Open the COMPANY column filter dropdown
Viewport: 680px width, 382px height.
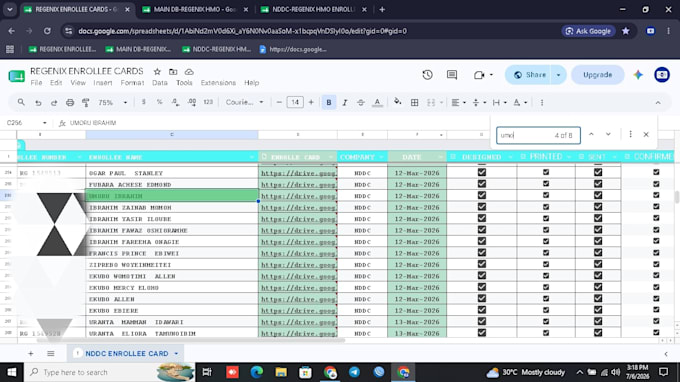tap(381, 157)
